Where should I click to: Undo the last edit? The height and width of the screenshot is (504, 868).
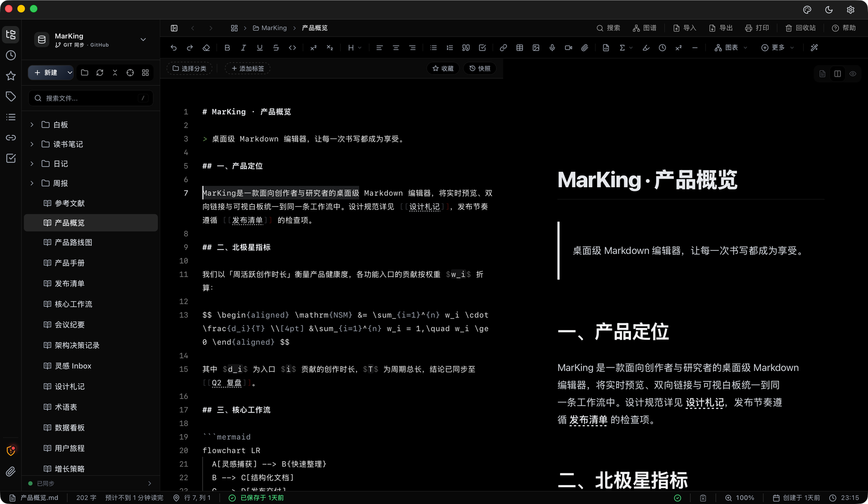pos(173,48)
